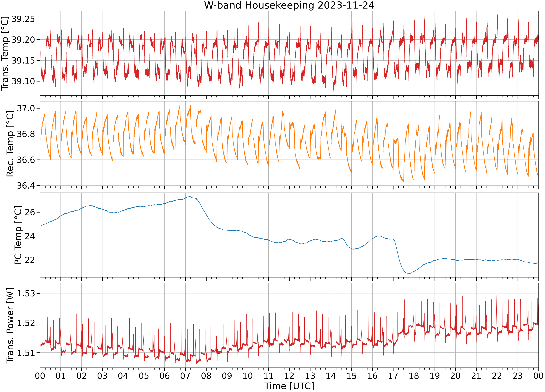Click the tallest Trans. Power spike at 22 UTC
Screen dimensions: 545x392
point(497,287)
